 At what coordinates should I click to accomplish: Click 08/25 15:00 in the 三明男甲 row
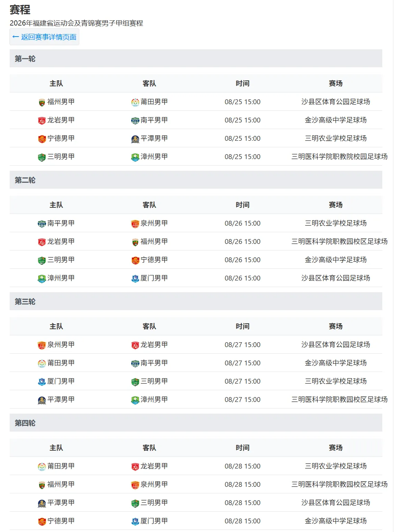click(x=243, y=157)
